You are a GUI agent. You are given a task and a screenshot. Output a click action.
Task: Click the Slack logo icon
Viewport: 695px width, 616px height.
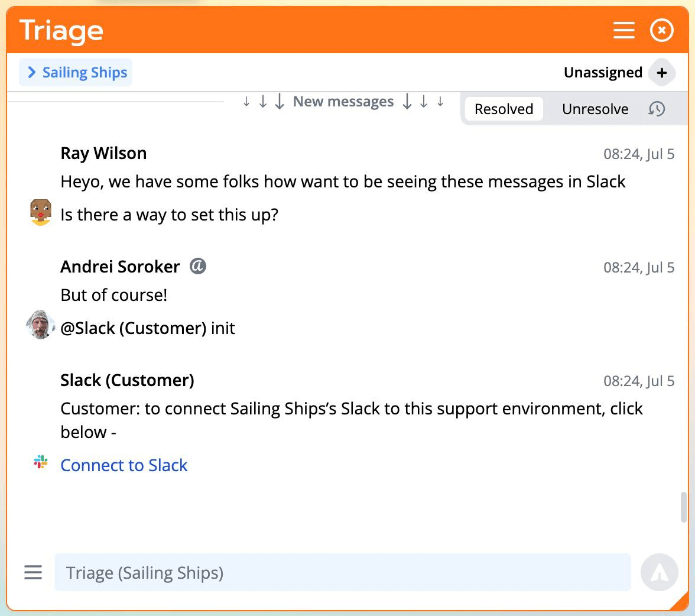(x=41, y=462)
